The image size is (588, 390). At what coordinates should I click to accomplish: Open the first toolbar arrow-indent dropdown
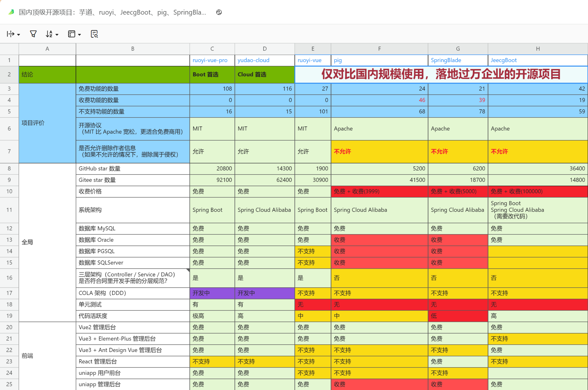[x=13, y=34]
